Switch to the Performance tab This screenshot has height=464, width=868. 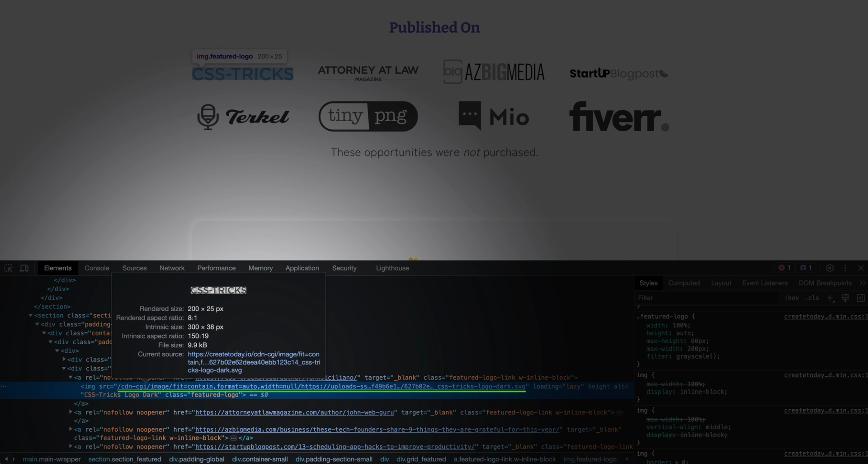pos(216,268)
